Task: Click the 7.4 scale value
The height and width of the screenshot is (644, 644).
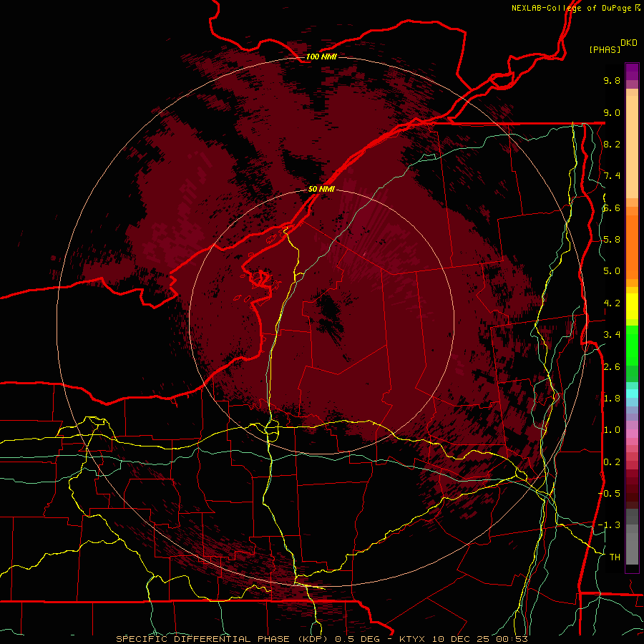Action: (x=612, y=176)
